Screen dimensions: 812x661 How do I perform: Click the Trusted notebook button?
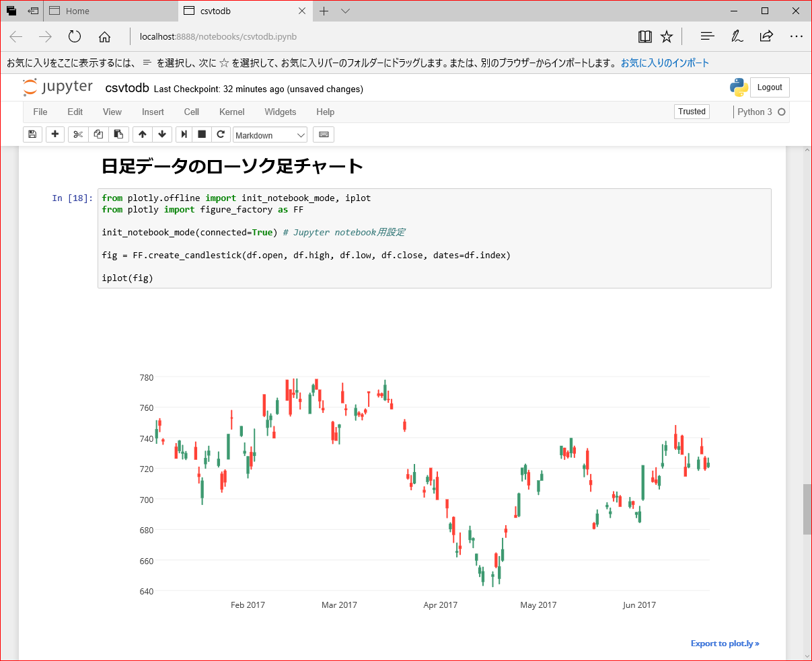pyautogui.click(x=692, y=112)
